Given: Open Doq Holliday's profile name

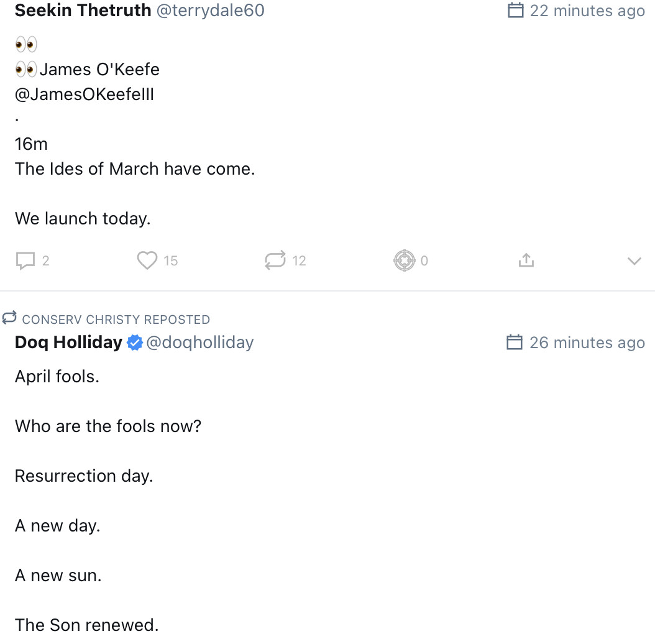Looking at the screenshot, I should click(x=68, y=343).
